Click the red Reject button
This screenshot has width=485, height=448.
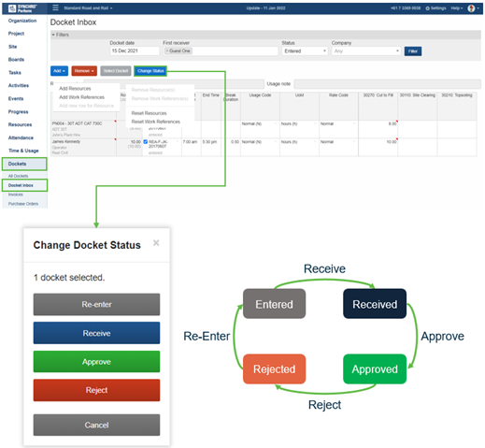pyautogui.click(x=96, y=390)
